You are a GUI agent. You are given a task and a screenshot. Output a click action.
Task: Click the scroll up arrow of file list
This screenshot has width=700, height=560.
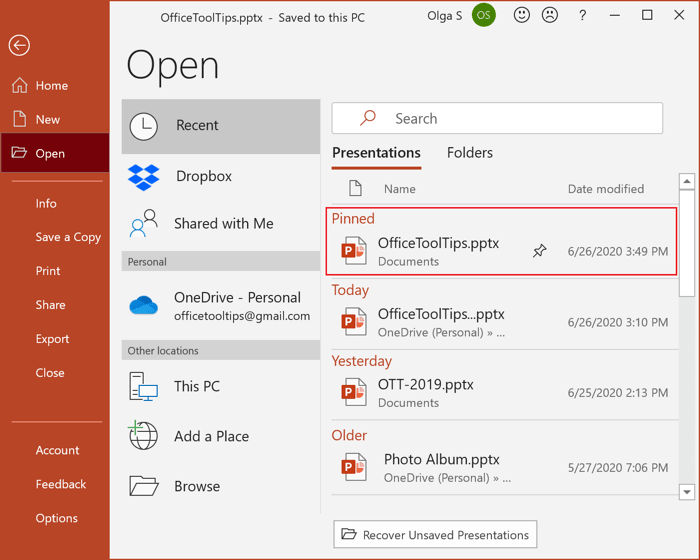[687, 181]
